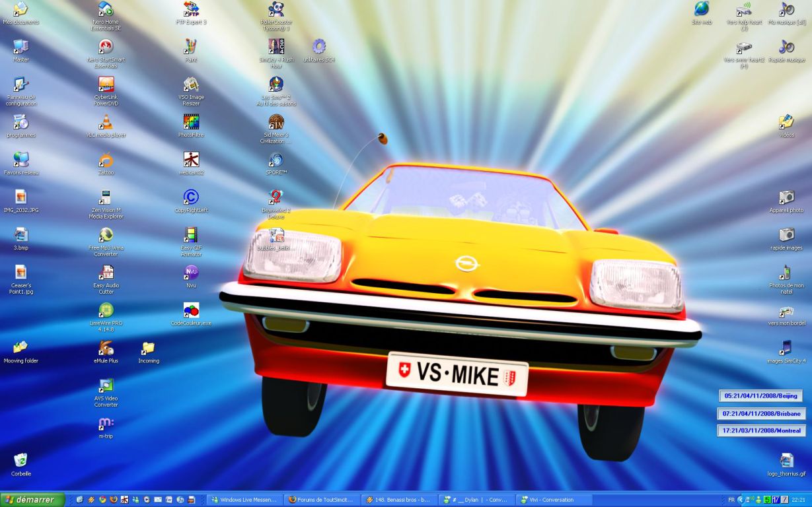
Task: Launch Bejeweled 2 Deluxe
Action: click(x=276, y=197)
